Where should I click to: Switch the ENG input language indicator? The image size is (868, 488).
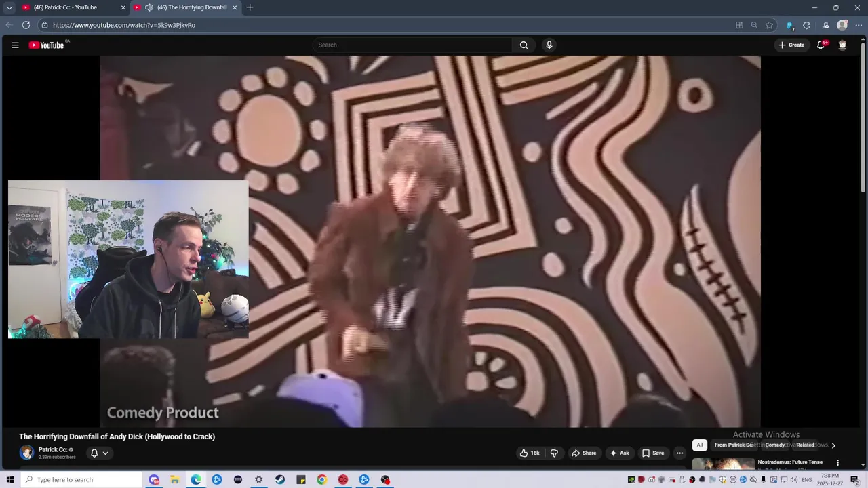[806, 480]
